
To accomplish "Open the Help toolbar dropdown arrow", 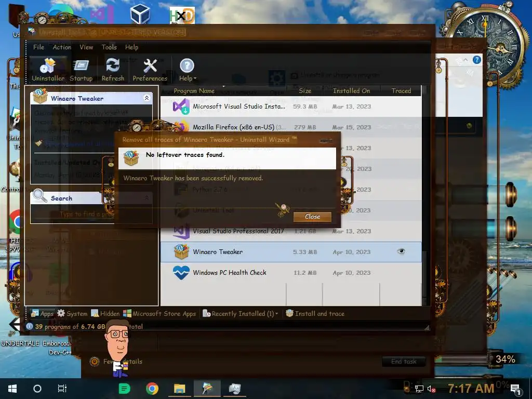I will pos(195,78).
